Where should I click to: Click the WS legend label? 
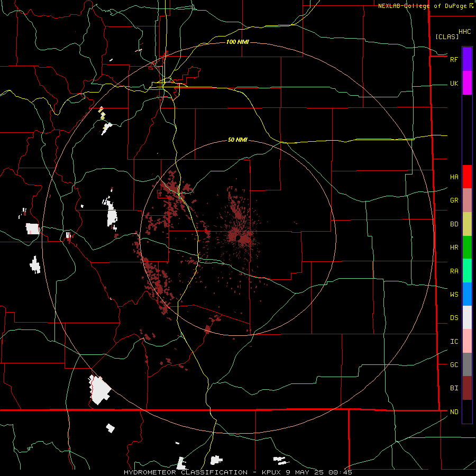454,294
